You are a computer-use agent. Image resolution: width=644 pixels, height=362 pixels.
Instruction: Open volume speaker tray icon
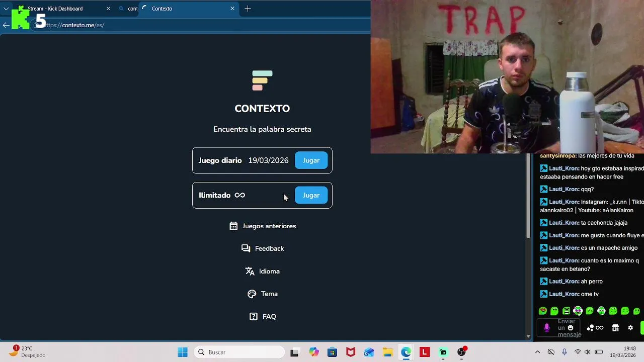[x=587, y=352]
